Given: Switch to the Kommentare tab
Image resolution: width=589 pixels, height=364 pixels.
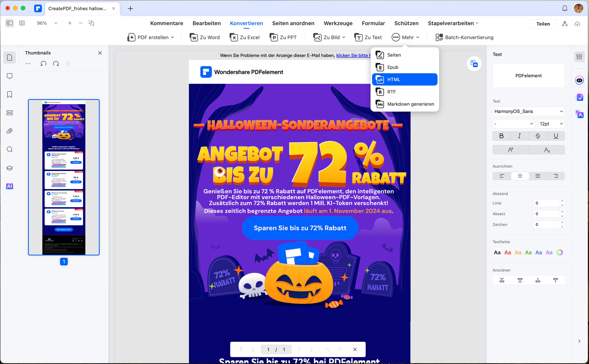Looking at the screenshot, I should pos(166,23).
